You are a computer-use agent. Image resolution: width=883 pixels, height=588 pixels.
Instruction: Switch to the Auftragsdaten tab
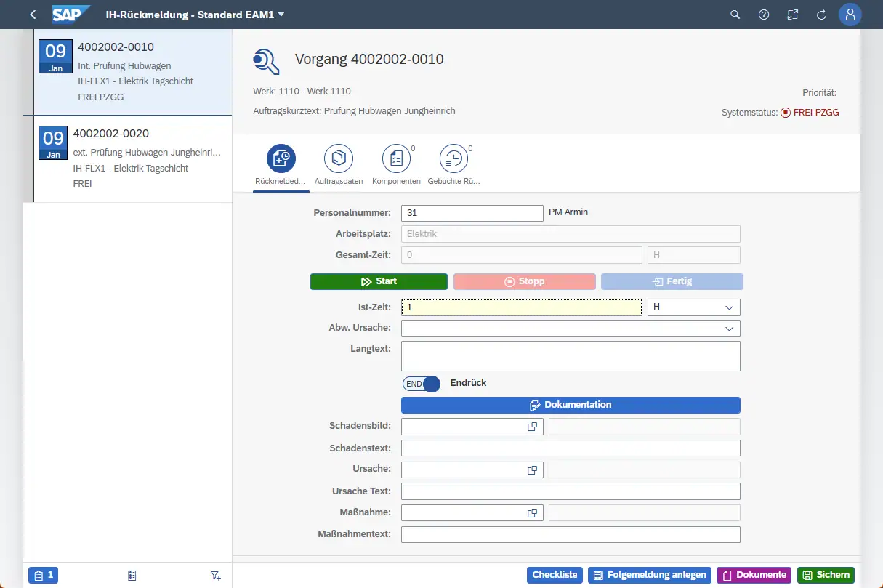point(339,158)
